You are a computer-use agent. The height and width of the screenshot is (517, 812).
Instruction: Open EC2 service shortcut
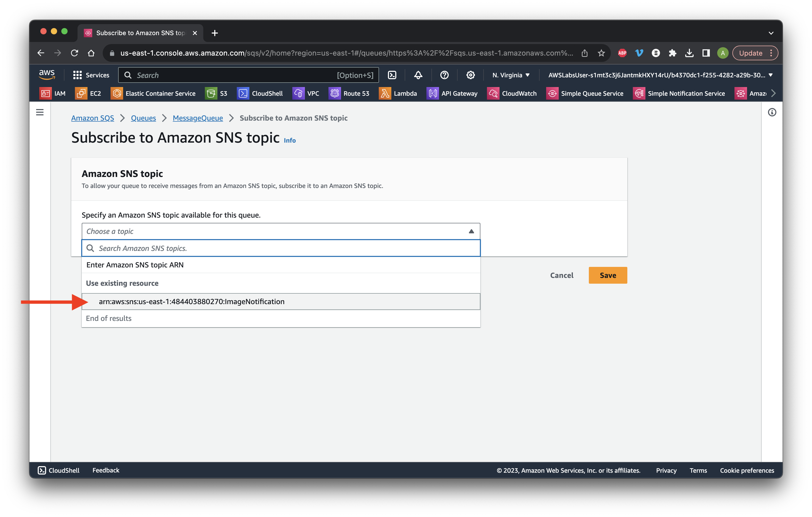pyautogui.click(x=88, y=94)
